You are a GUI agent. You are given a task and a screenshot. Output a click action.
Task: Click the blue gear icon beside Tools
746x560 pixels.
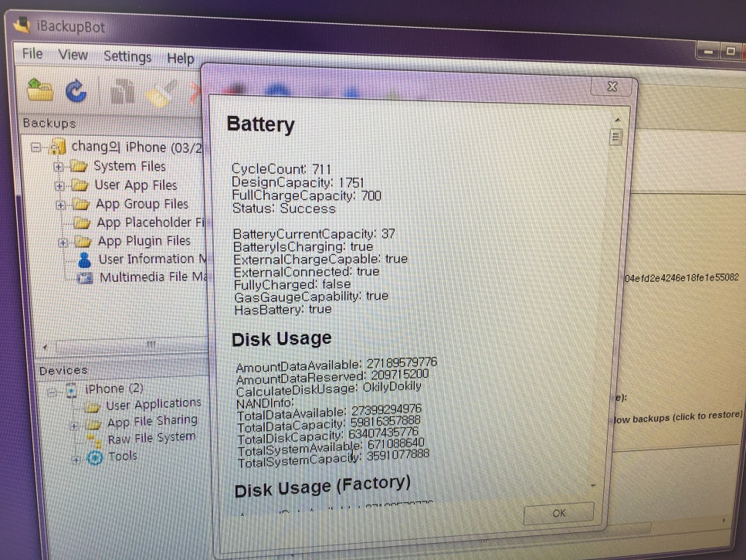tap(95, 458)
